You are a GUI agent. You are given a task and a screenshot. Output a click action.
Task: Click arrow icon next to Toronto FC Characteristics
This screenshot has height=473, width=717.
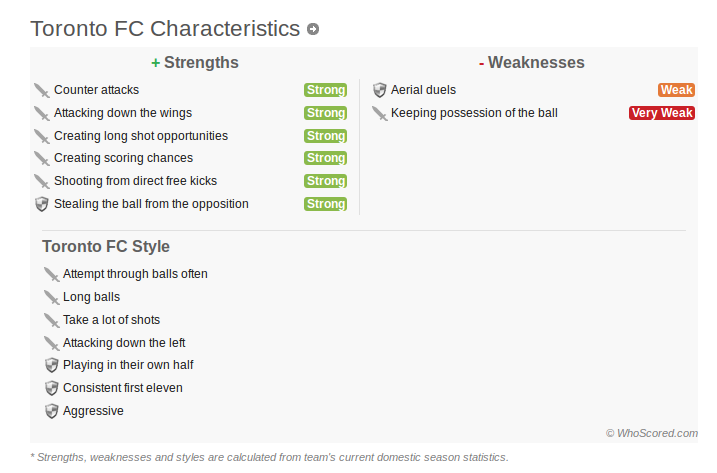point(313,29)
